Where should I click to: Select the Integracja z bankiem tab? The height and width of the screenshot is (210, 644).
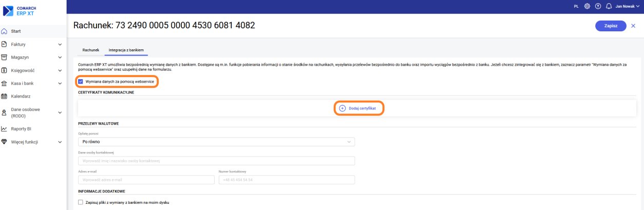126,50
